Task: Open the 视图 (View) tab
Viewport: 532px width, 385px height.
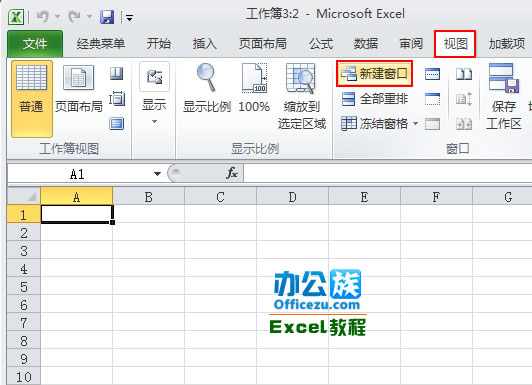Action: [x=455, y=44]
